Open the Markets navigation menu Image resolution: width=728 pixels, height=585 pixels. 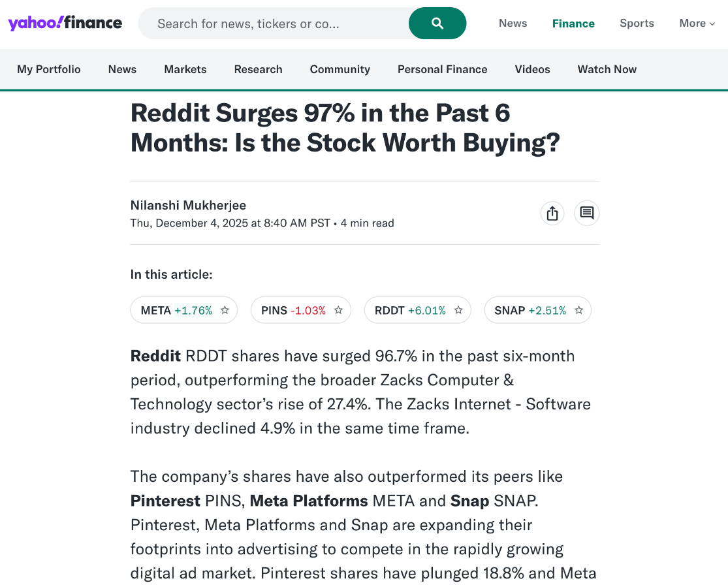pyautogui.click(x=185, y=69)
